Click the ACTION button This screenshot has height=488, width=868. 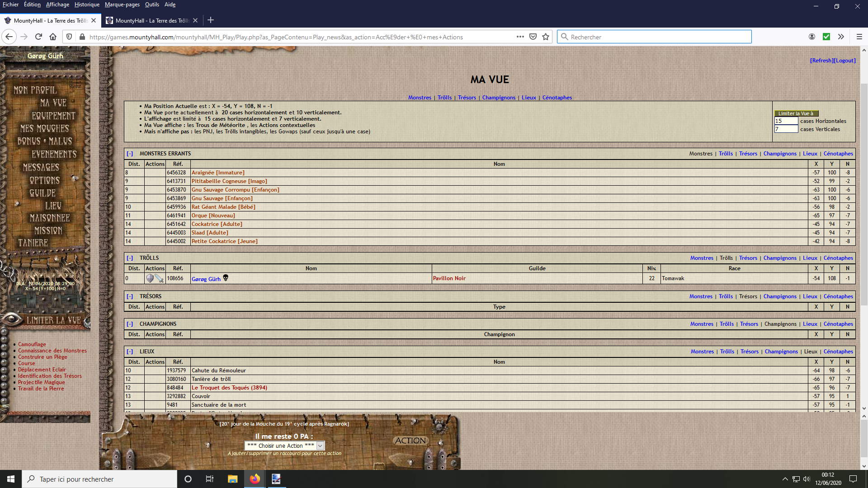410,441
